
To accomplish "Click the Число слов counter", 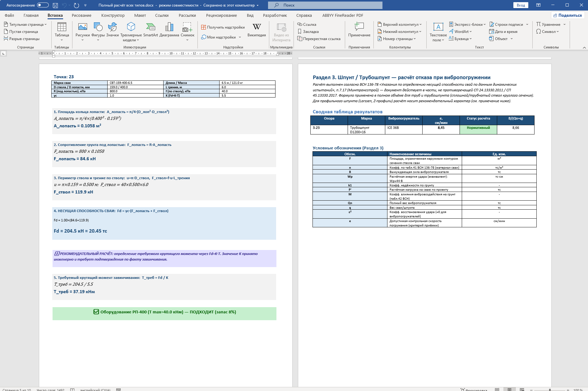I will click(x=50, y=390).
